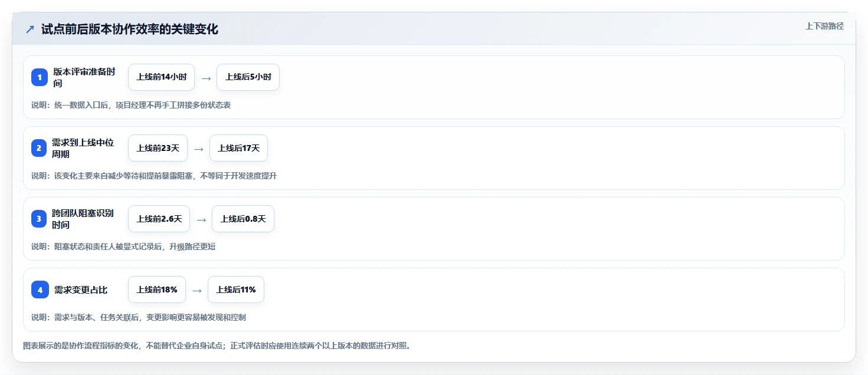
Task: Select the step 1 number badge
Action: (x=40, y=77)
